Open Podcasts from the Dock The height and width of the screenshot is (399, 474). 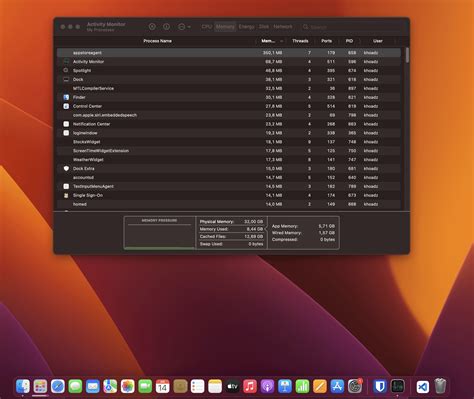[267, 386]
